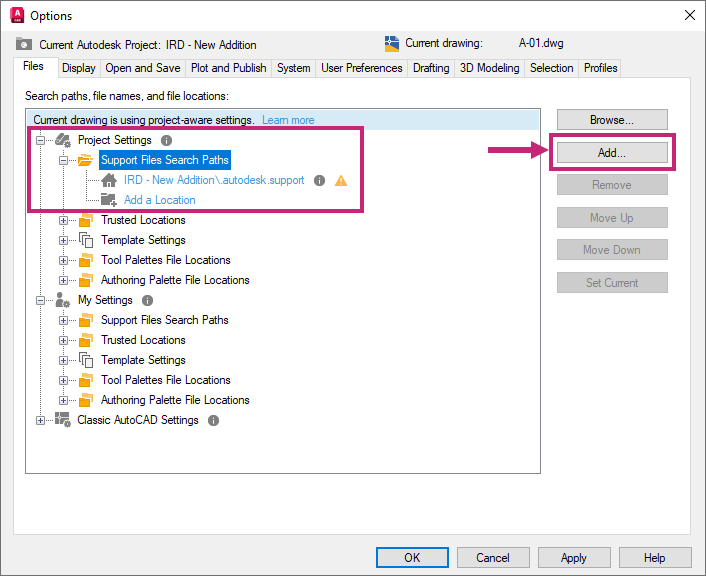Click the Template Settings icon under My Settings

[86, 360]
